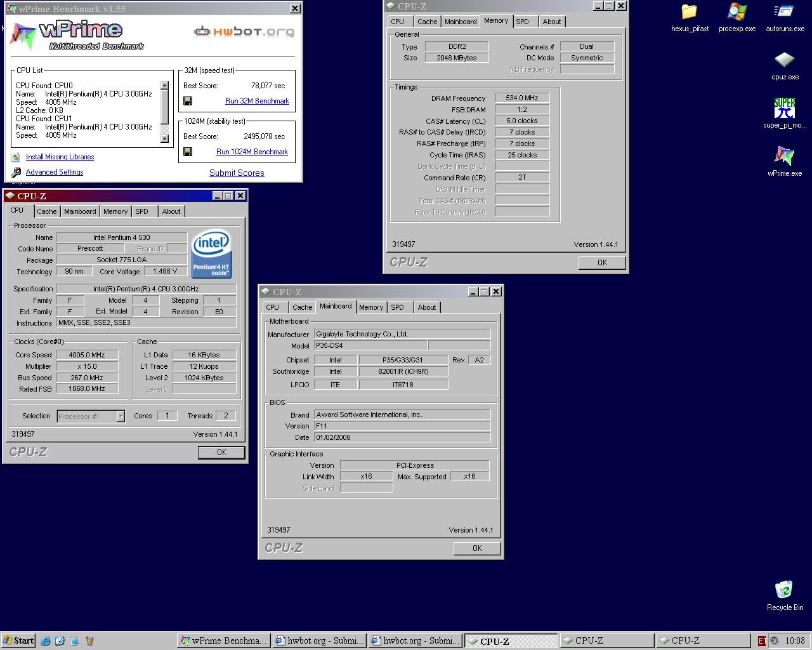
Task: Run the 32M Benchmark
Action: [x=257, y=101]
